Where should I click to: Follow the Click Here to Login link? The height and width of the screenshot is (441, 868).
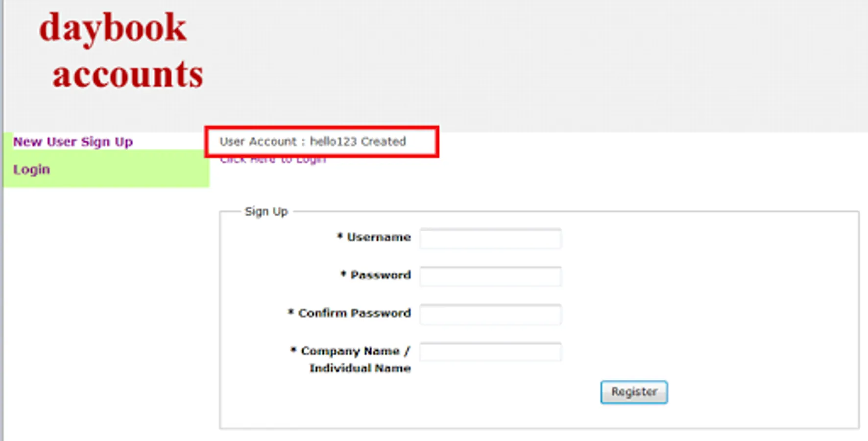tap(273, 160)
